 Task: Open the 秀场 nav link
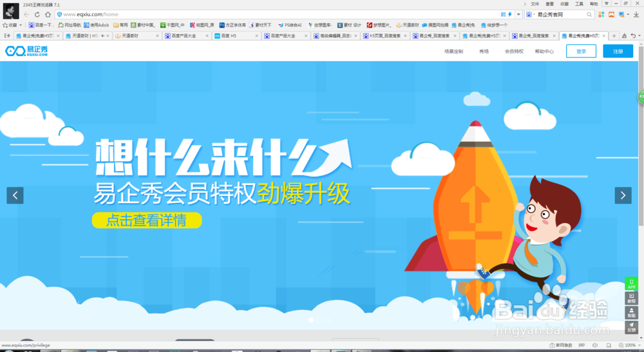tap(484, 52)
